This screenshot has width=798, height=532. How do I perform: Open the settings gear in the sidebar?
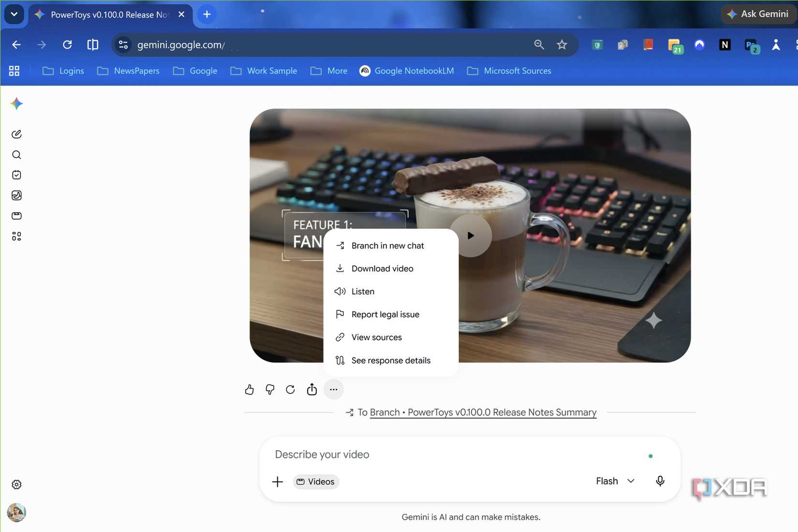coord(16,485)
